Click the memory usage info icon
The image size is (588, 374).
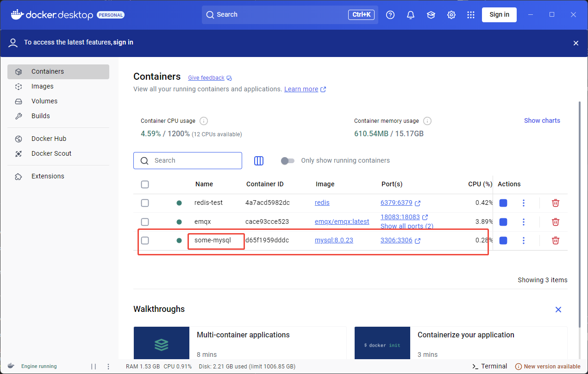[x=427, y=121]
